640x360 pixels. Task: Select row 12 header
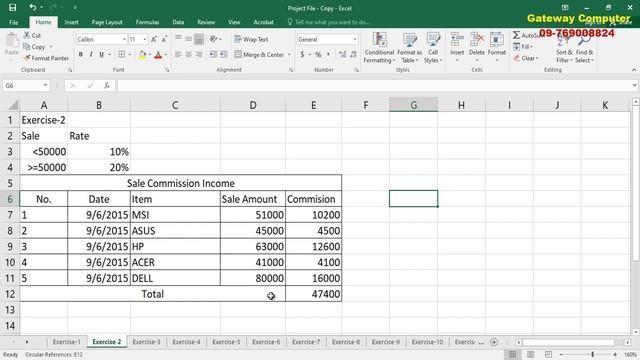point(10,294)
